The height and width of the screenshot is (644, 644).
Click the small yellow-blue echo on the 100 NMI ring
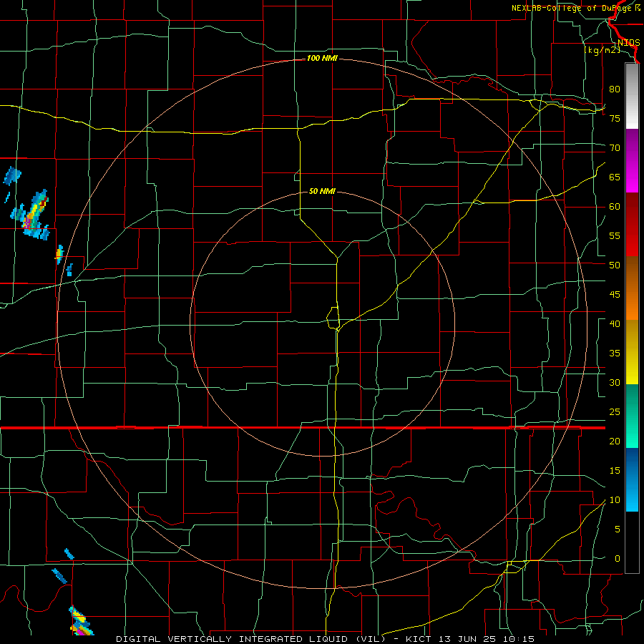click(59, 254)
